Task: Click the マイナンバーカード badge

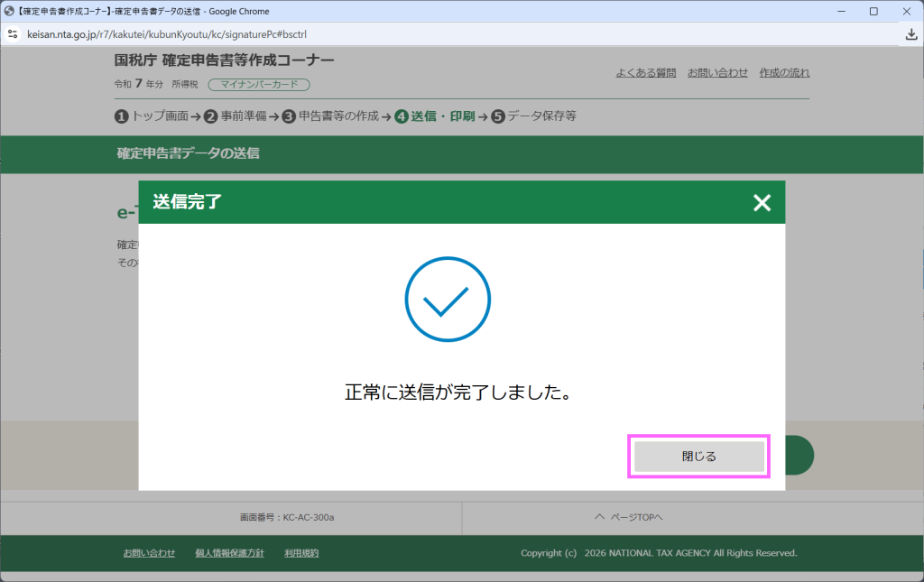Action: [259, 85]
